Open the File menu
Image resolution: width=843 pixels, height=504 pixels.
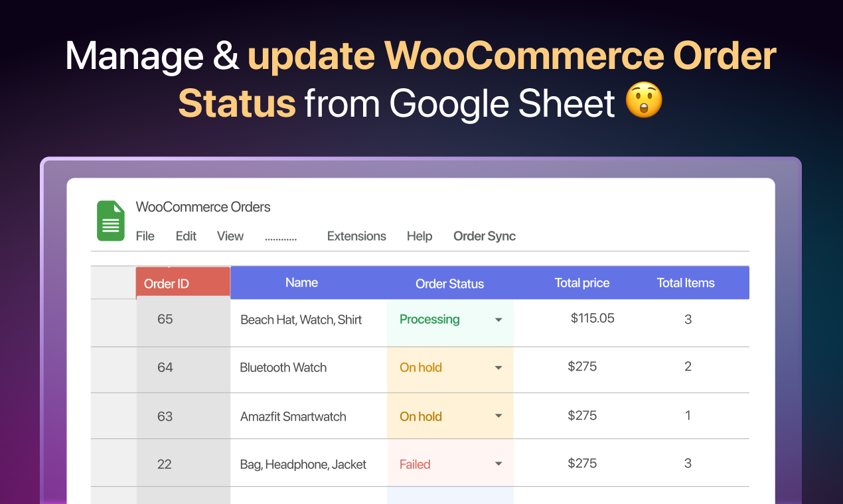pyautogui.click(x=145, y=236)
